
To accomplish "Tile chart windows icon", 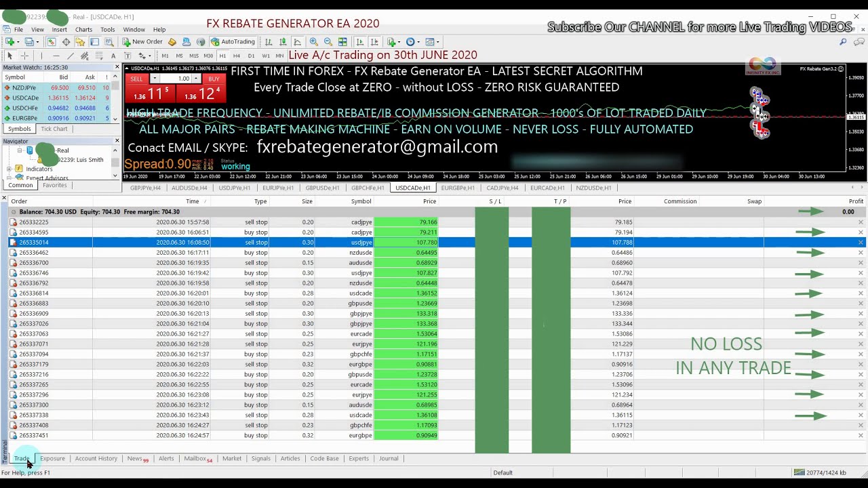I will [342, 41].
